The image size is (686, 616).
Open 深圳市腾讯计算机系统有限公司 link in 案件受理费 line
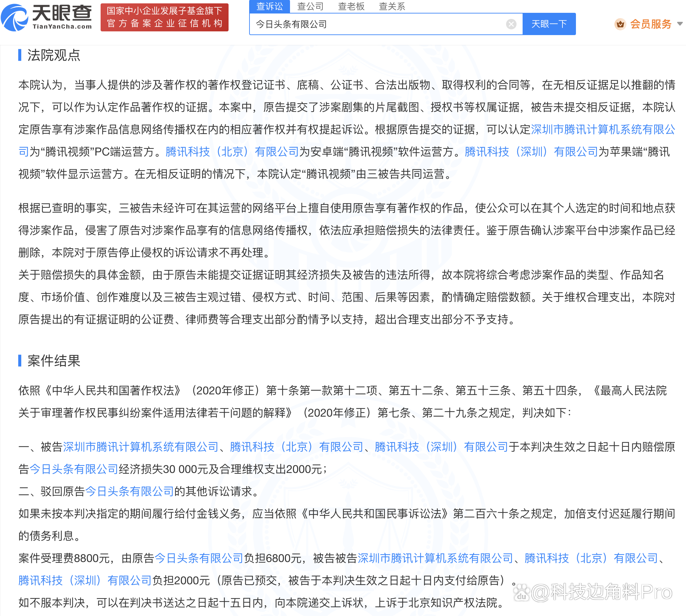[x=435, y=558]
